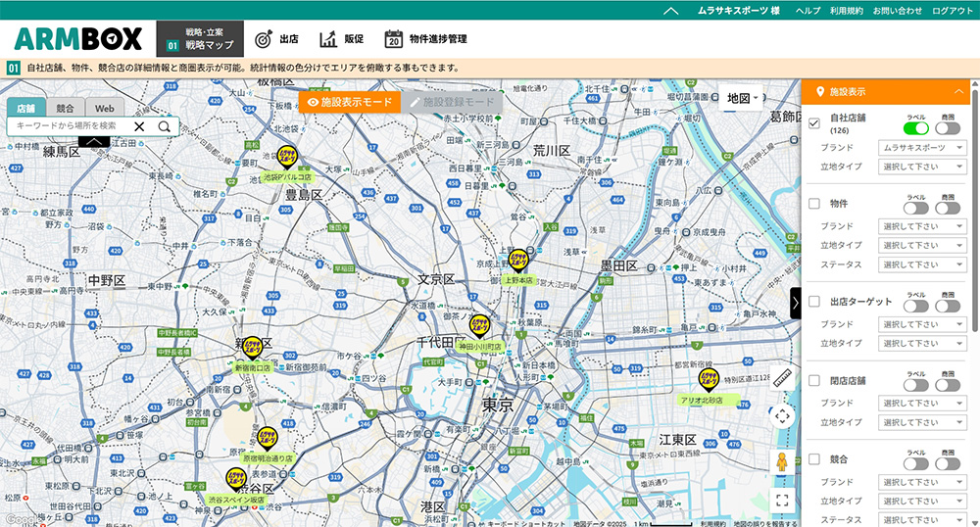Click the 施設表示モード button
The image size is (980, 527).
(350, 102)
